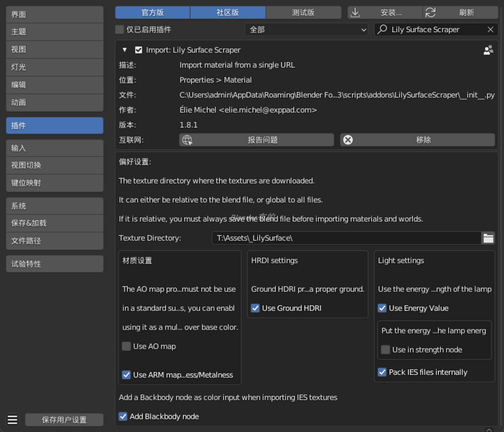Disable the Lily Surface Scraper addon checkbox
Viewport: 504px width, 432px height.
pyautogui.click(x=139, y=50)
